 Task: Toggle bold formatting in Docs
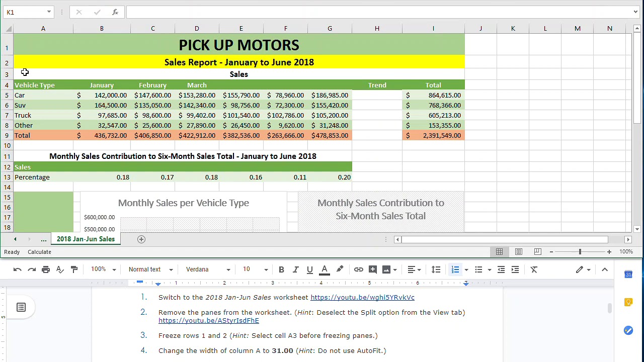point(281,269)
